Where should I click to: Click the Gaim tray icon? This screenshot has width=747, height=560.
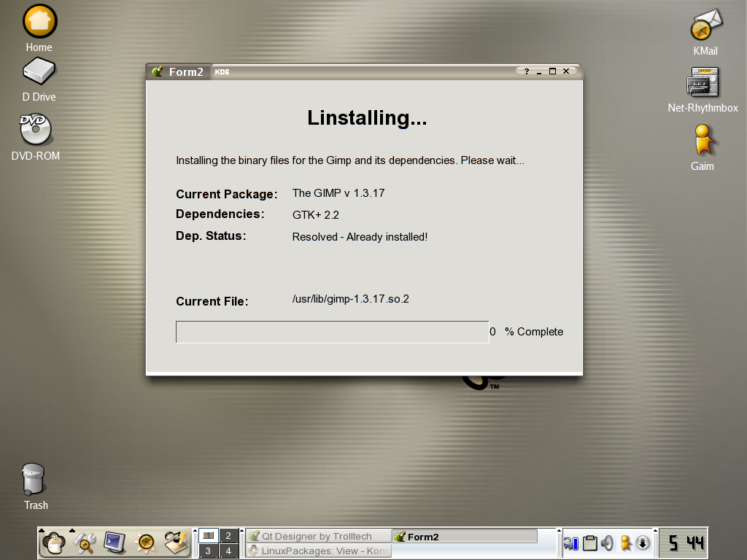[x=625, y=542]
